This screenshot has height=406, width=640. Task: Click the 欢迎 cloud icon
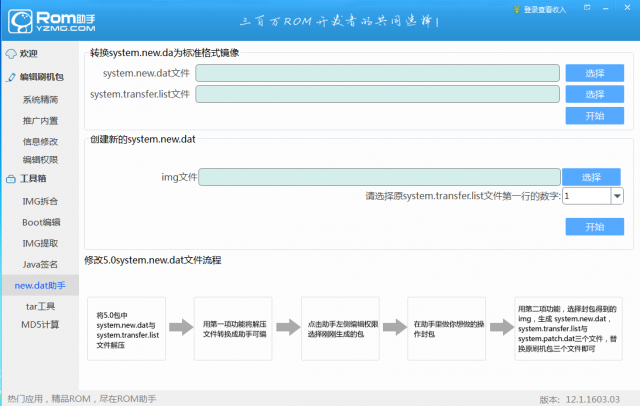click(x=11, y=54)
